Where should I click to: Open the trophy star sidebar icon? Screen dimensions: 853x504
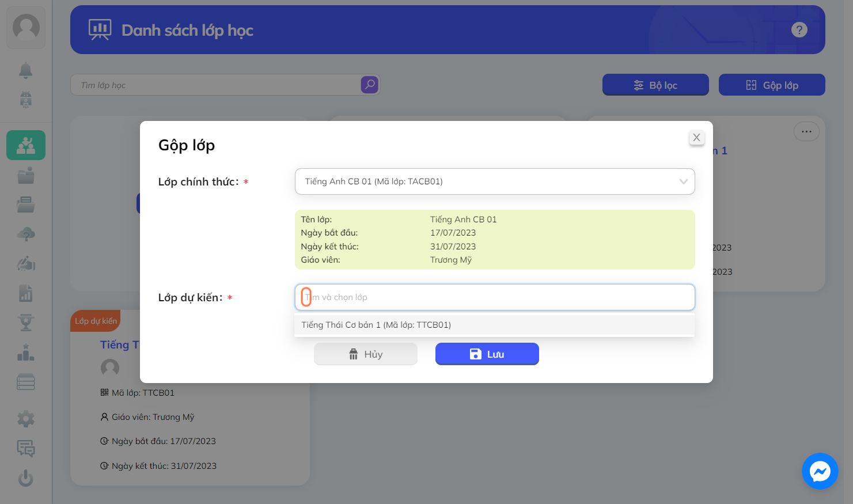[x=26, y=323]
